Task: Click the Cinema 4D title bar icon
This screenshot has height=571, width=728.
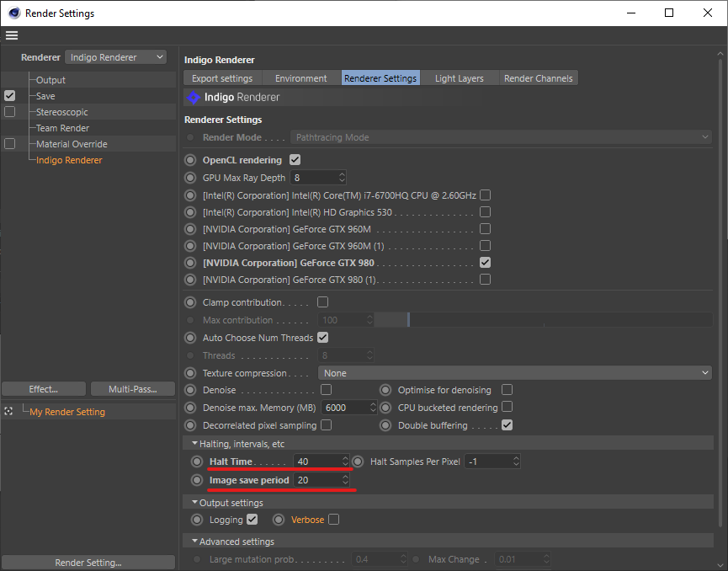Action: point(13,13)
